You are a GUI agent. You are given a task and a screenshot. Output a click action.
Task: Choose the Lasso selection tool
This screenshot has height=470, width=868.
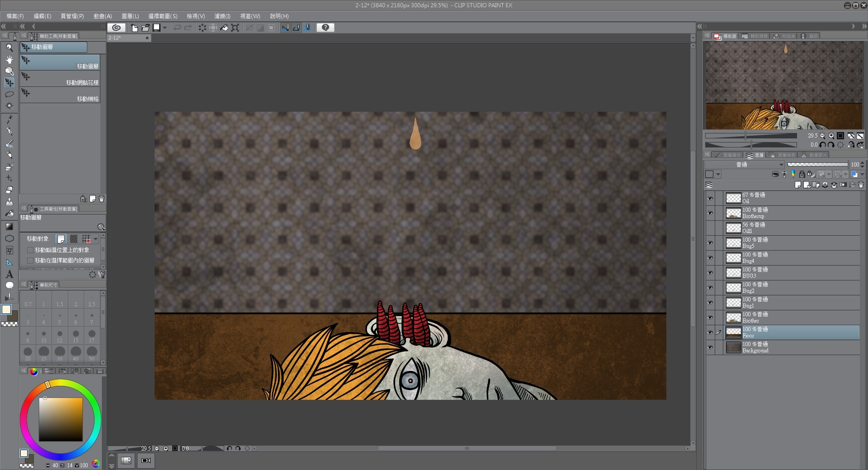[x=9, y=95]
